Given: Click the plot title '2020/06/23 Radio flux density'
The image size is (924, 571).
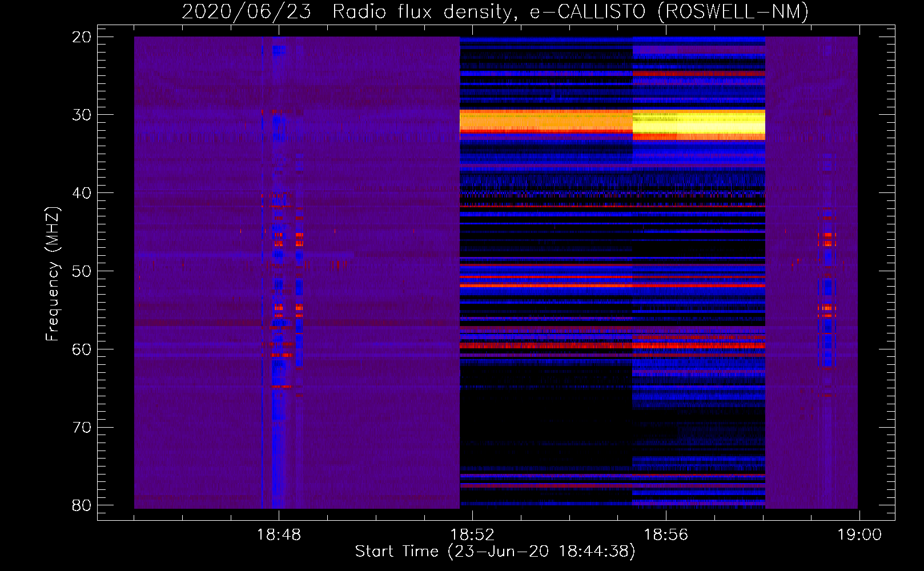Looking at the screenshot, I should tap(348, 11).
